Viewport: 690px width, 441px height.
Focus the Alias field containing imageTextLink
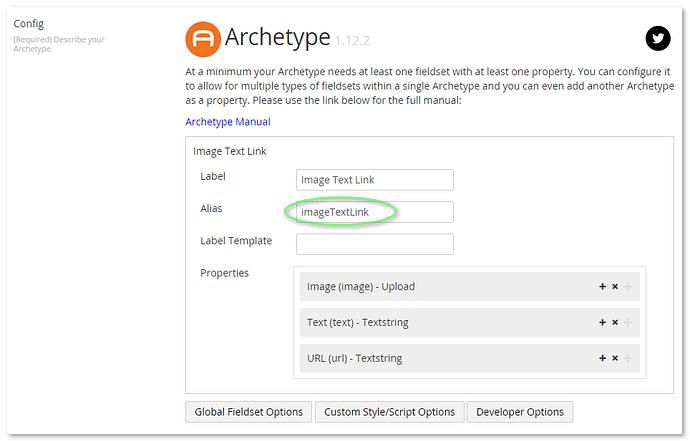[374, 212]
